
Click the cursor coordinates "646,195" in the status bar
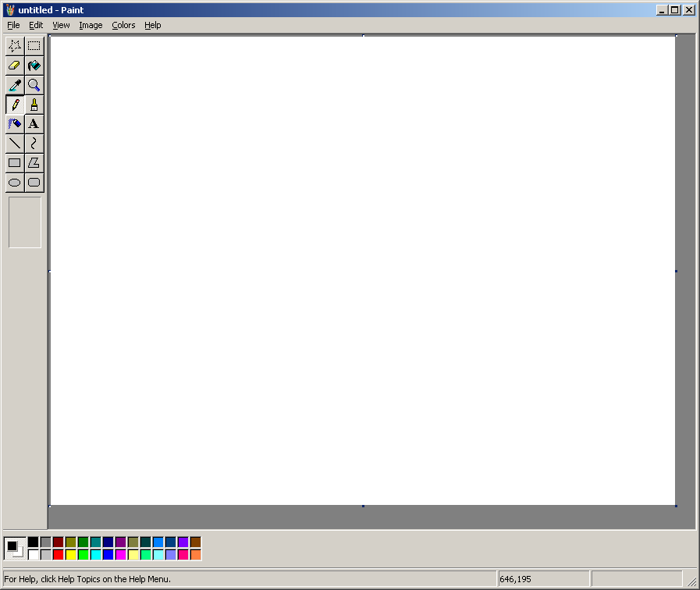click(x=515, y=579)
